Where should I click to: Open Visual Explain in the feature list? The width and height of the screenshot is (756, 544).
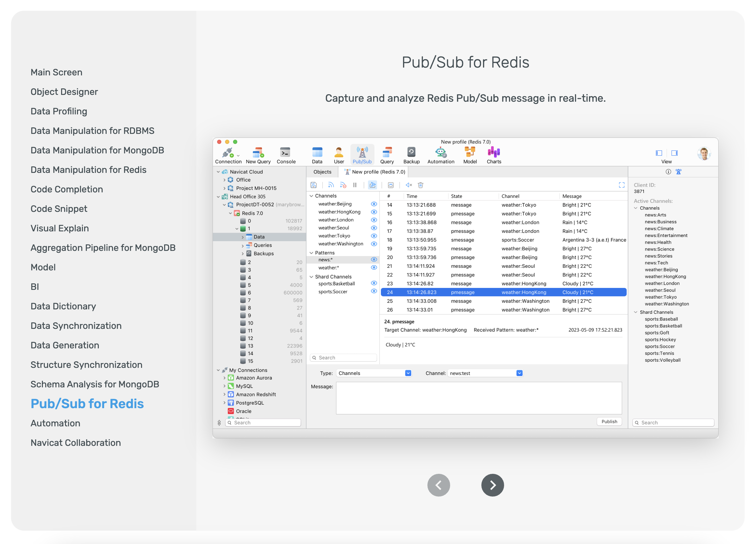click(60, 228)
